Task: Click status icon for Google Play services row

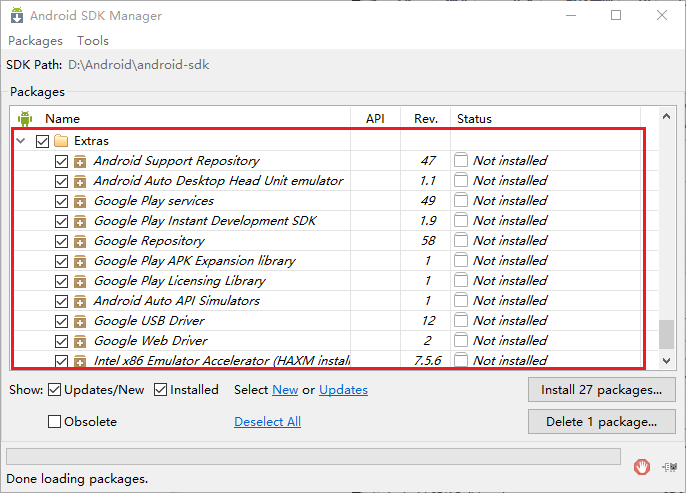Action: [x=461, y=200]
